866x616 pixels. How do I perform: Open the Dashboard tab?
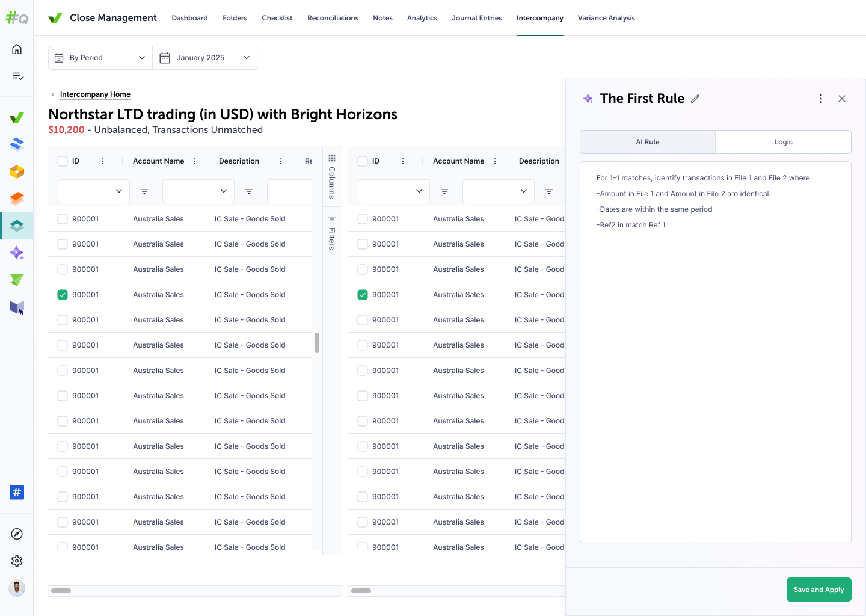coord(189,18)
